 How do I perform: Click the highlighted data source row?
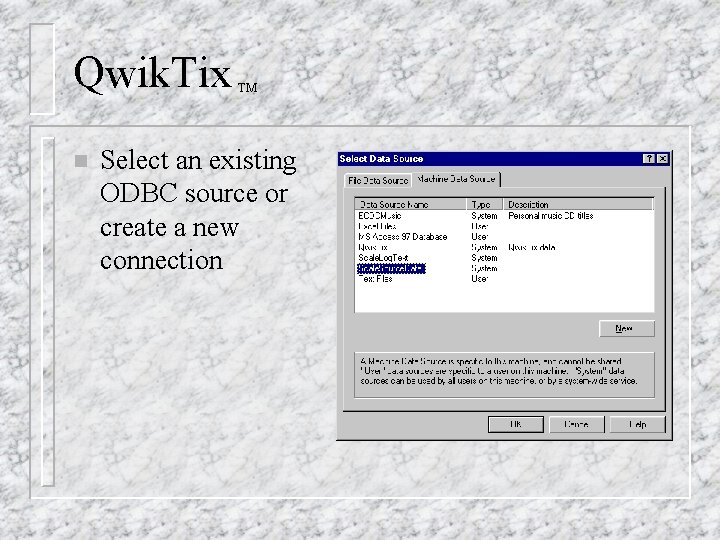click(x=504, y=269)
